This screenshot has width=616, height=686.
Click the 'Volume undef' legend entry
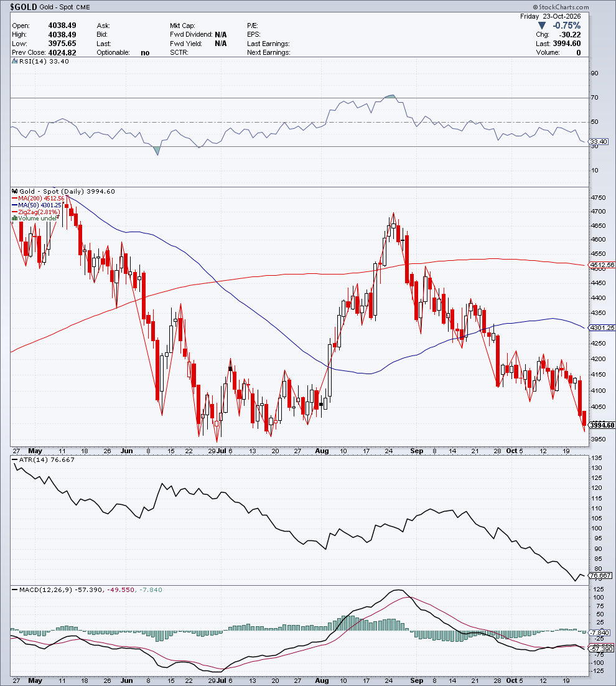pos(37,218)
